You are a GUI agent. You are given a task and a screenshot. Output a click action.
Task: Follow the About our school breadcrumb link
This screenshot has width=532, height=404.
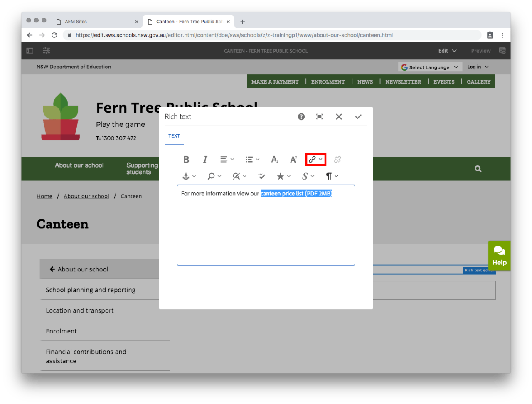(x=86, y=196)
